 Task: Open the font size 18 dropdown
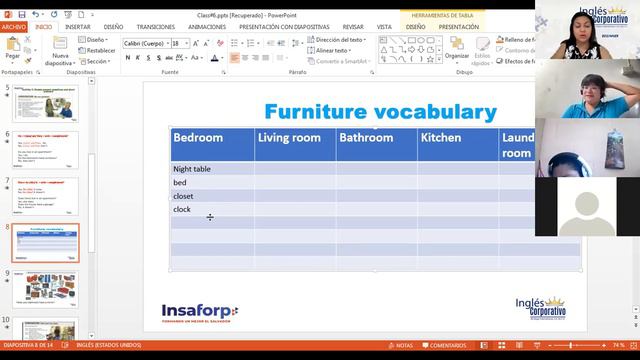[x=187, y=43]
